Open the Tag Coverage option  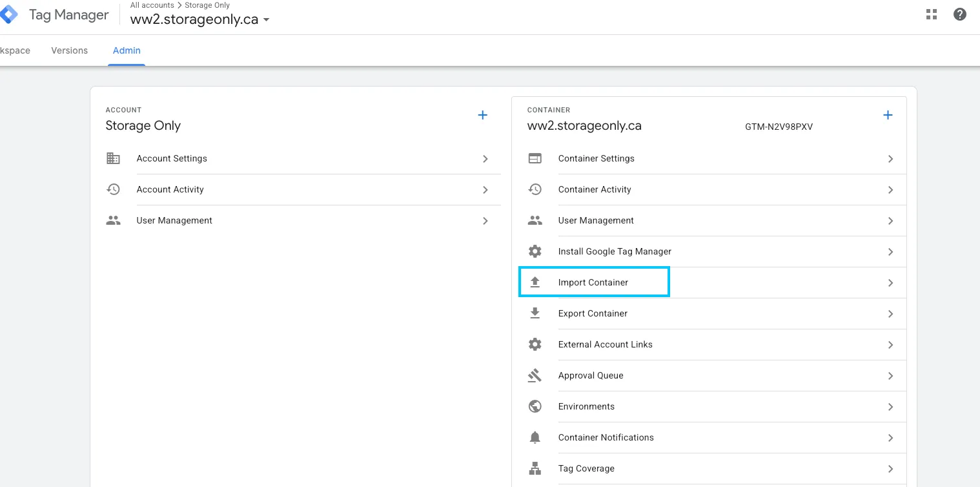coord(586,468)
